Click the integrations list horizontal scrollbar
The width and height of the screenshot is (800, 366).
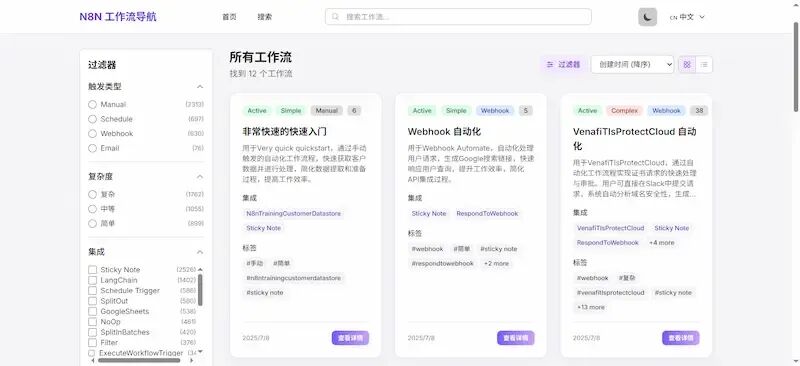(x=139, y=360)
